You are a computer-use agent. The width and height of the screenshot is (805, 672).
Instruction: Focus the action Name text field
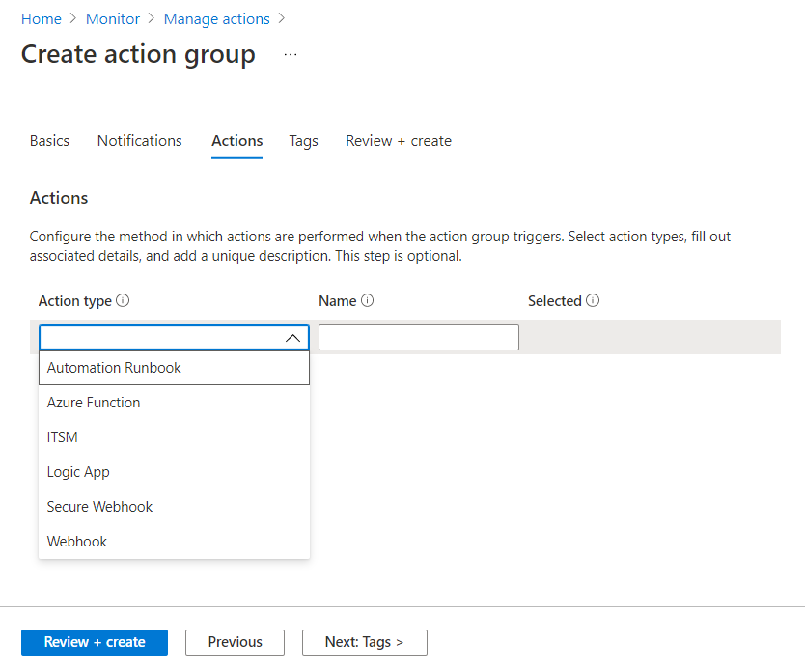tap(418, 337)
